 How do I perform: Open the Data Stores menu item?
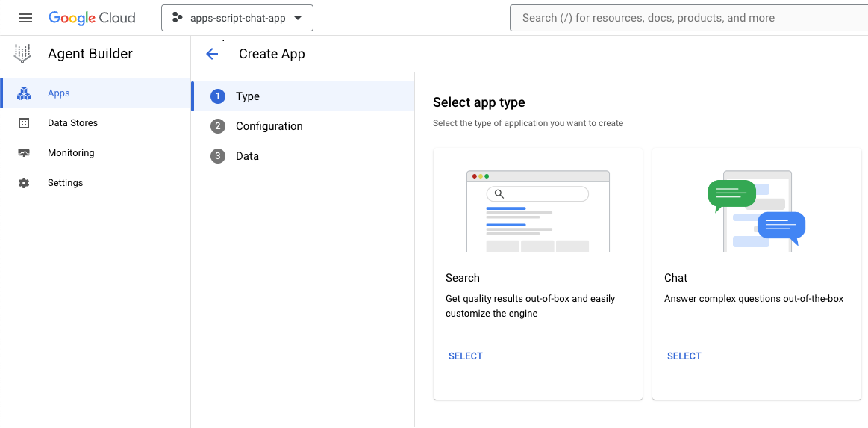click(72, 123)
